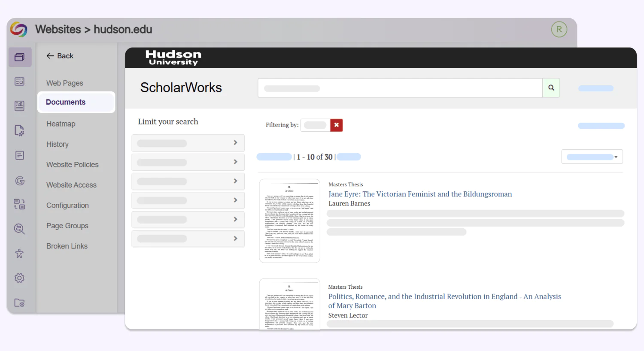Click the hudson.edu breadcrumb

click(123, 29)
